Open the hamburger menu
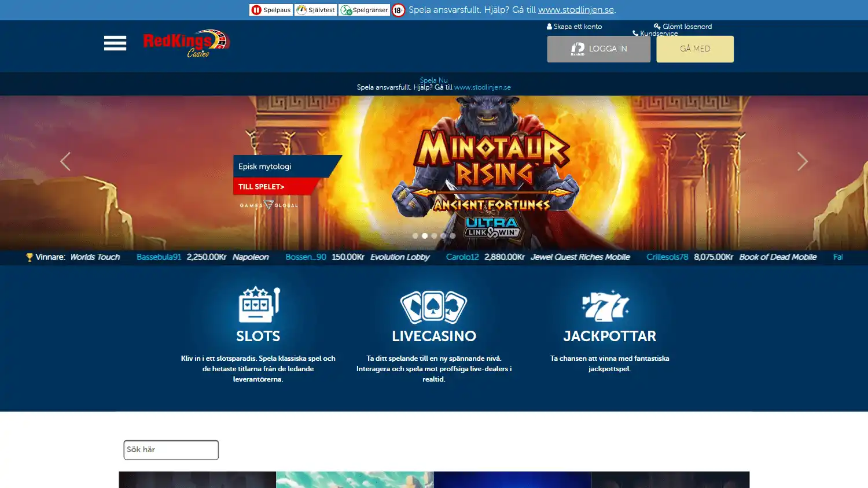 [x=115, y=43]
